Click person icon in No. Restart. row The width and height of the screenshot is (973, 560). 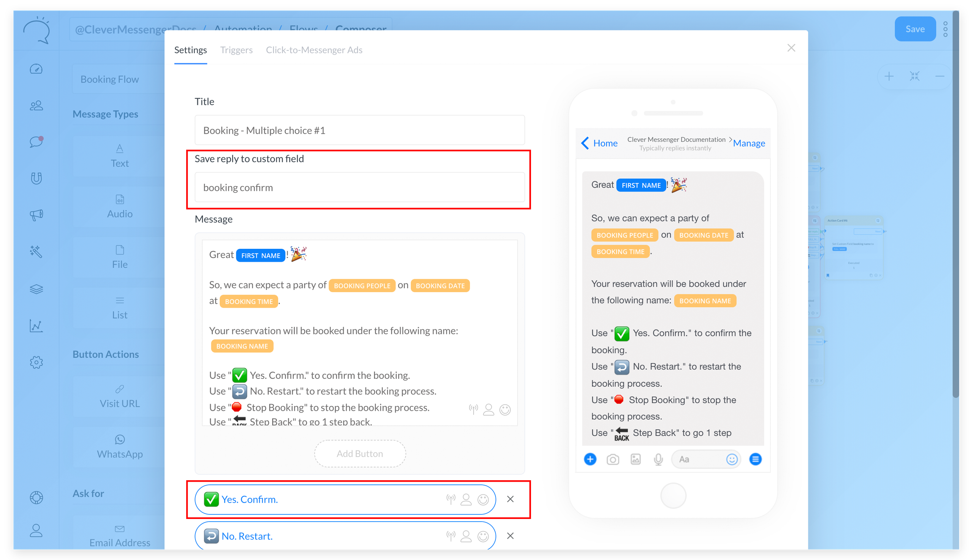pos(466,536)
